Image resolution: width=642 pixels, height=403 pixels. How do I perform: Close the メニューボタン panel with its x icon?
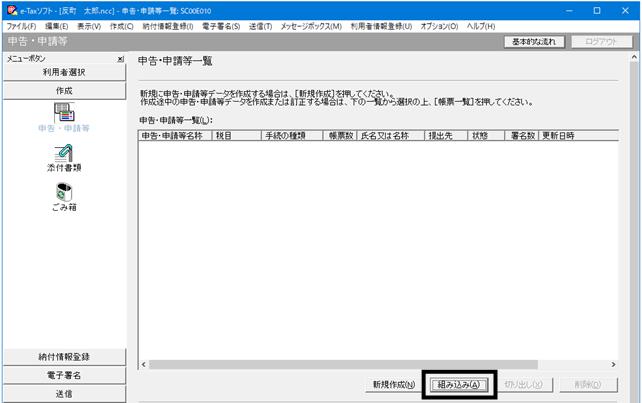[x=120, y=59]
